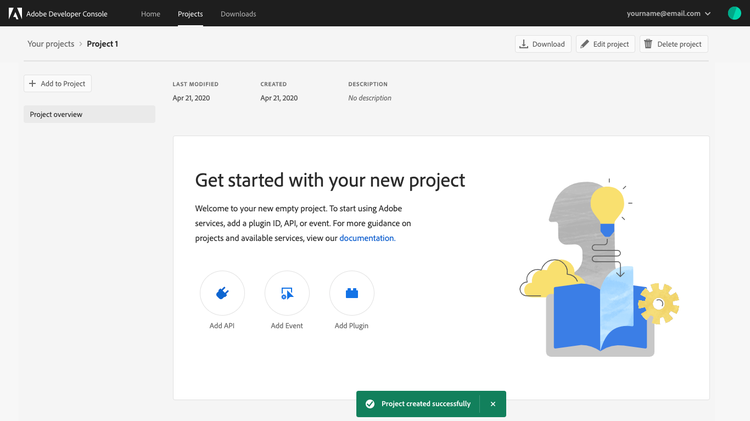Select the Projects tab
Image resolution: width=750 pixels, height=421 pixels.
pos(190,14)
